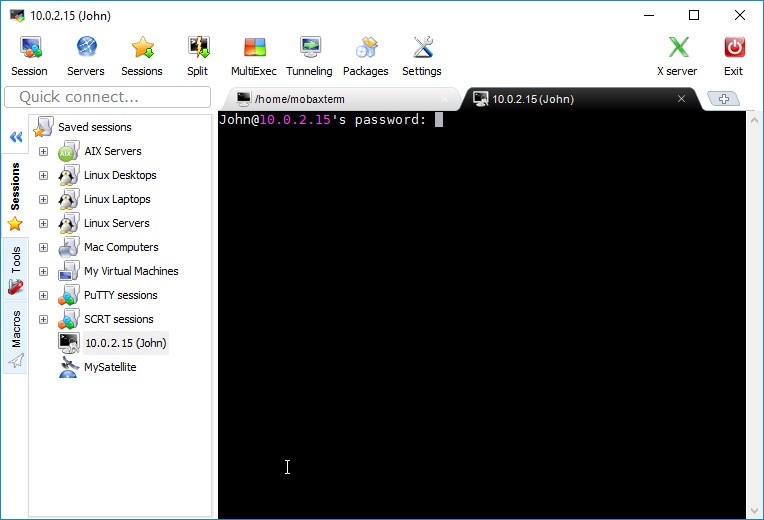Close the 10.0.2.15 (John) terminal tab
The height and width of the screenshot is (520, 764).
(682, 99)
